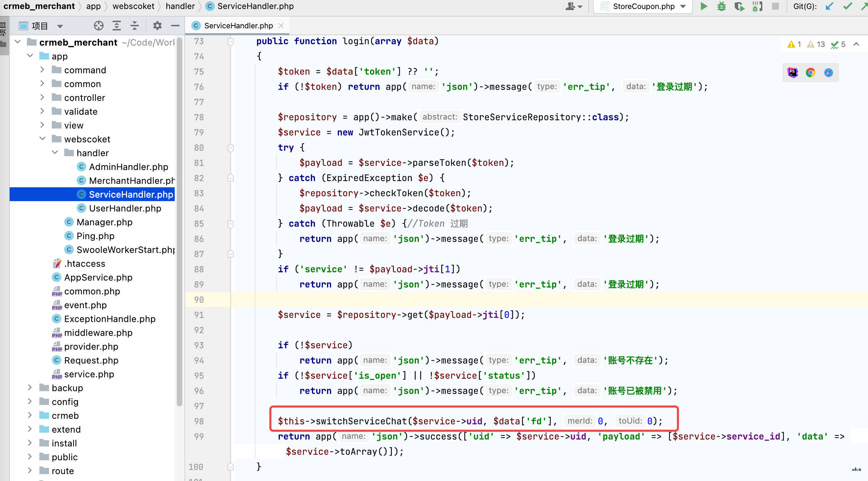Click the Git update project arrow
868x481 pixels.
pos(829,6)
